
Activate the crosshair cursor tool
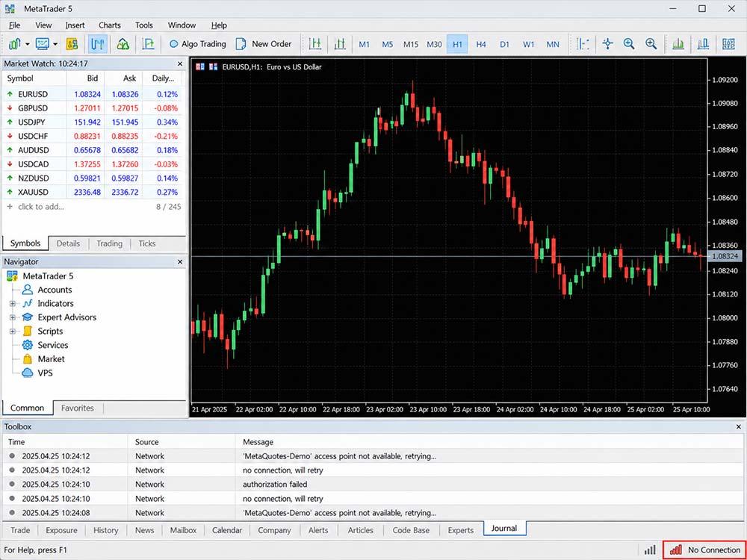607,44
